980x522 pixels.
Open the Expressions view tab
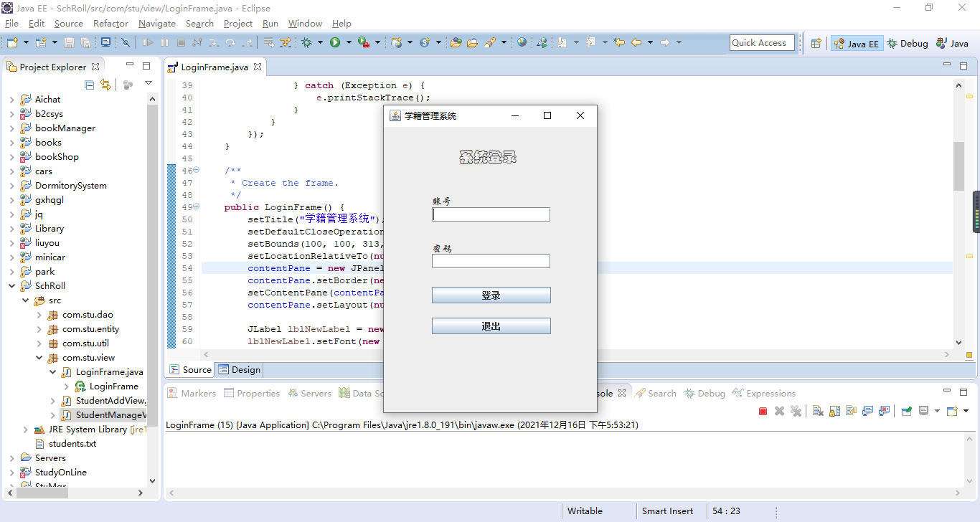click(x=764, y=393)
